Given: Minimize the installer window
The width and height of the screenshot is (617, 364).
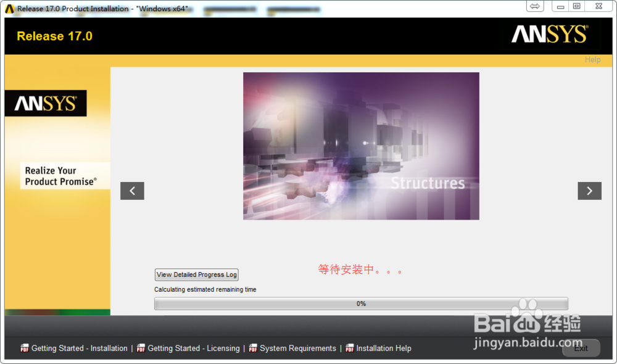Looking at the screenshot, I should tap(560, 6).
